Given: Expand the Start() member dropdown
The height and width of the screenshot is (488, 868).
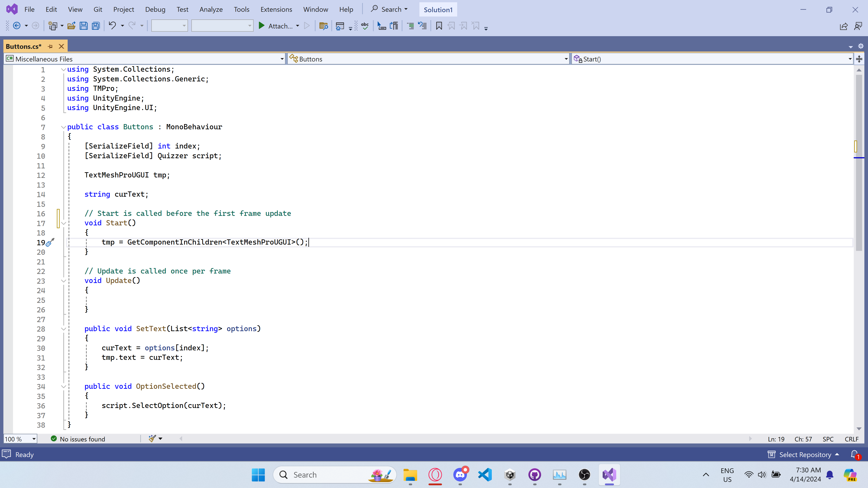Looking at the screenshot, I should click(850, 59).
